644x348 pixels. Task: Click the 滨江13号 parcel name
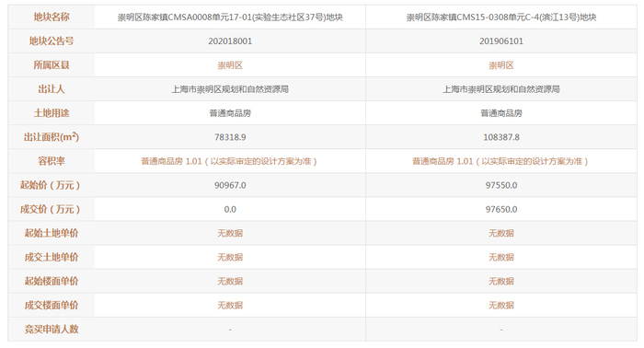(x=501, y=17)
